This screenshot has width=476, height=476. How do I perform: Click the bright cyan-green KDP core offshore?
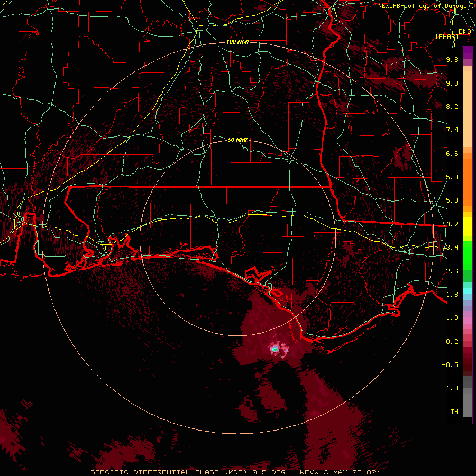pos(275,350)
